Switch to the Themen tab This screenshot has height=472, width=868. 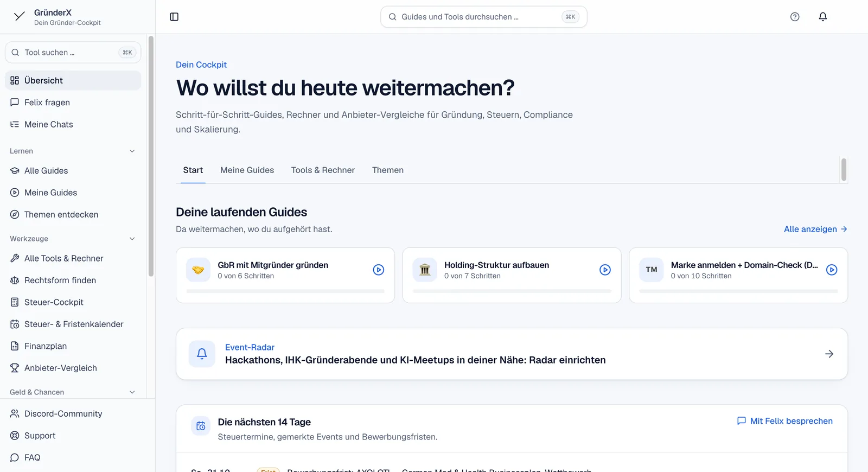(388, 170)
